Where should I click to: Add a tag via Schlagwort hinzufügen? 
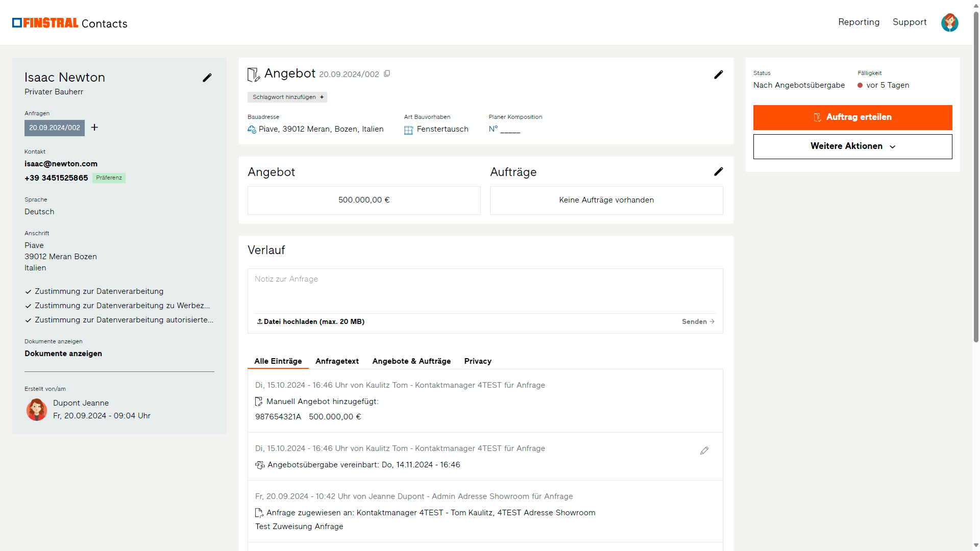pos(287,97)
